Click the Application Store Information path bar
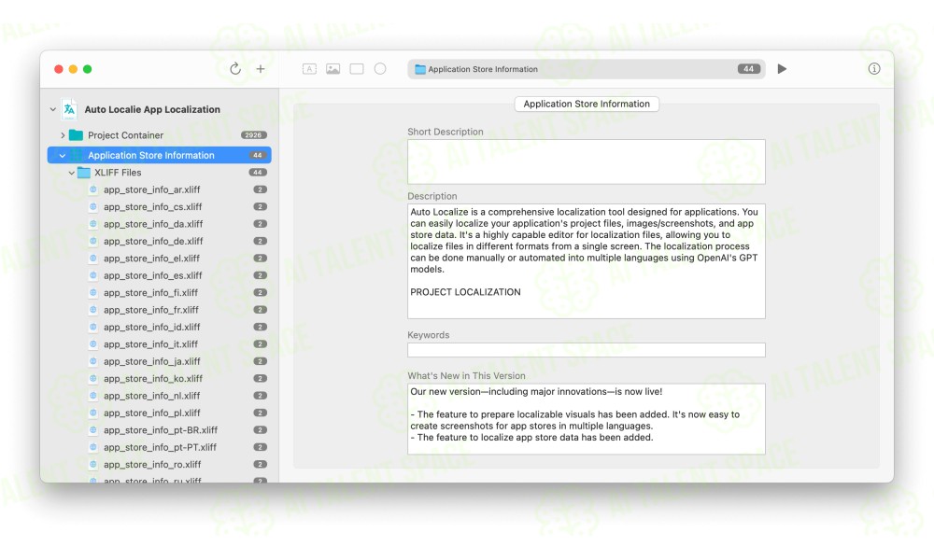 click(x=587, y=69)
